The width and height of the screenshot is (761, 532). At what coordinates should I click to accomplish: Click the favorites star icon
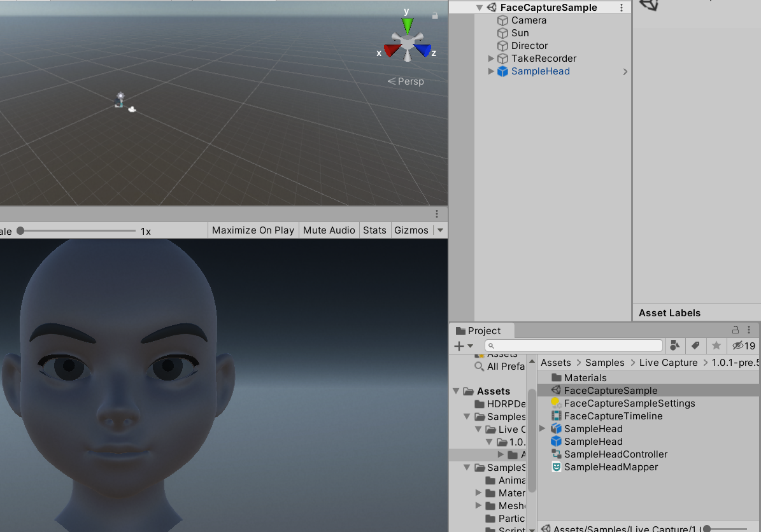pyautogui.click(x=716, y=346)
